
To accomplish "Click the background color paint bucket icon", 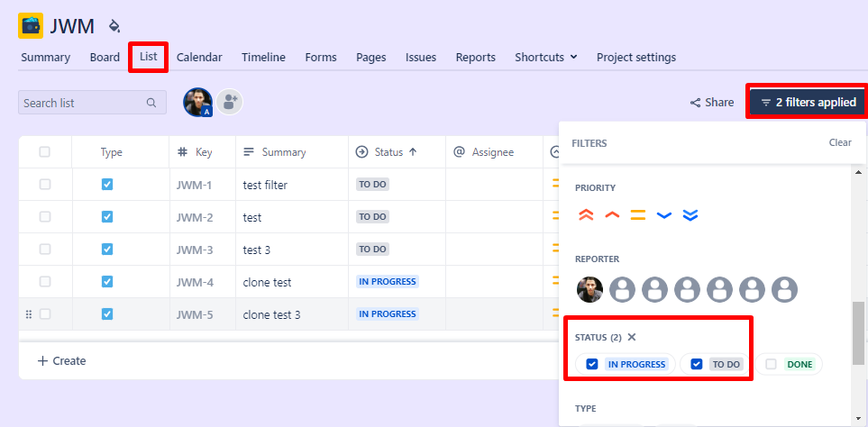I will tap(114, 26).
